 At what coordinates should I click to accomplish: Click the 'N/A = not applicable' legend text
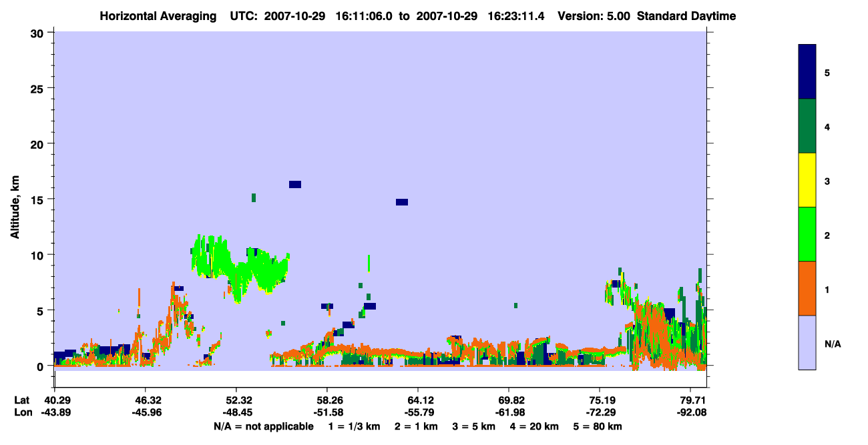(x=263, y=426)
